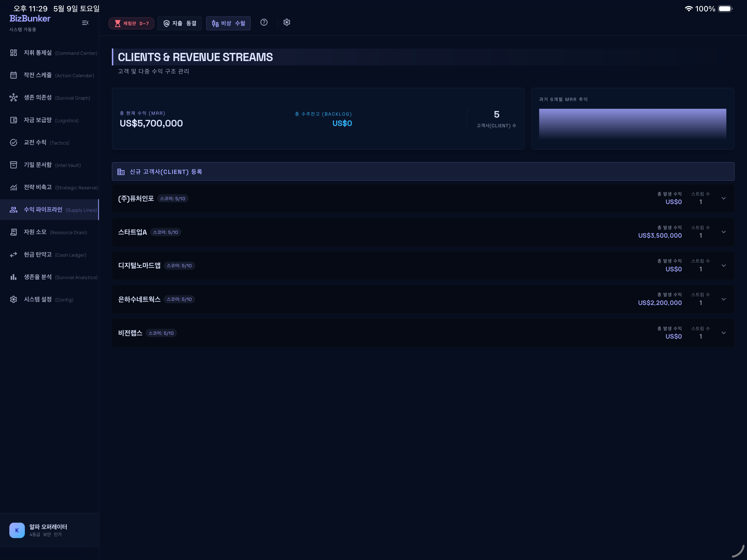Go to 전략 비축고 Strategic Reserve
Image resolution: width=747 pixels, height=560 pixels.
(49, 187)
